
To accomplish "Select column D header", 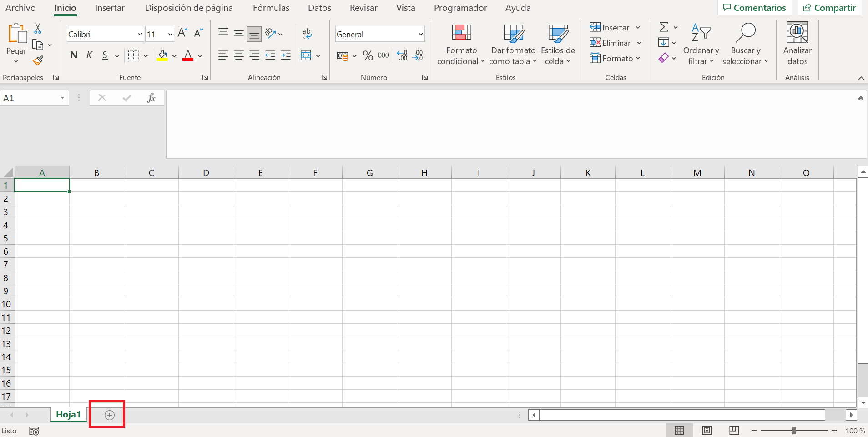I will (x=206, y=173).
